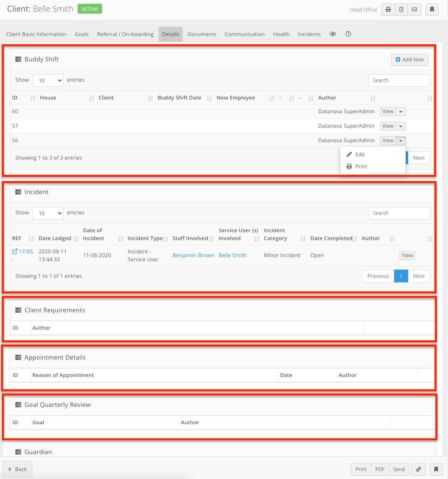This screenshot has height=479, width=448.
Task: Open Buddy Shift entries-per-page dropdown
Action: [48, 80]
